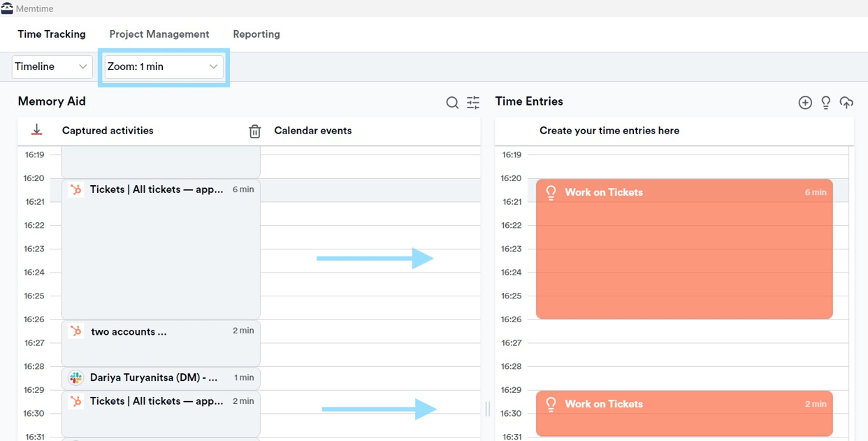Open the Zoom: 1 min dropdown
868x441 pixels.
pyautogui.click(x=163, y=66)
